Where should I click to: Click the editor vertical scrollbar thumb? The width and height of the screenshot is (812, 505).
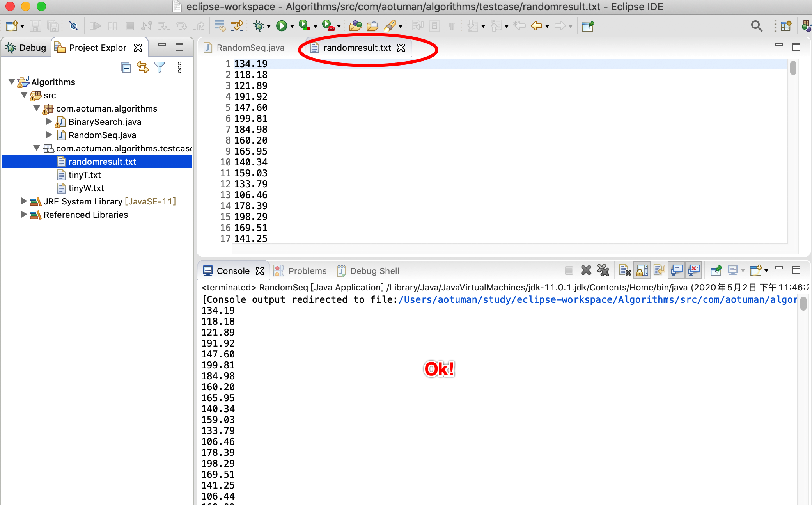point(793,68)
